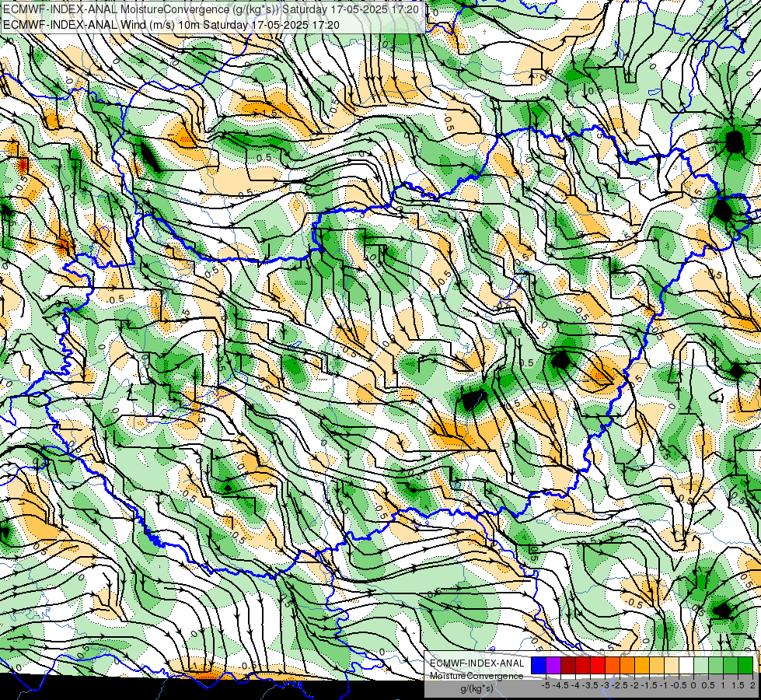
Task: Click the g/(kg*s) units label
Action: click(x=477, y=689)
